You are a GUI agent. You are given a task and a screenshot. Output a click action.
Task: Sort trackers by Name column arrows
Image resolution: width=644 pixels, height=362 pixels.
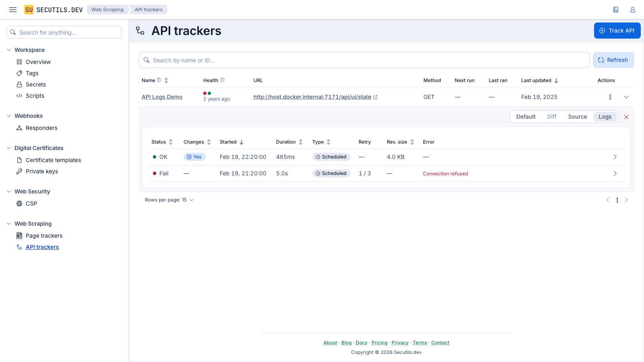click(166, 80)
